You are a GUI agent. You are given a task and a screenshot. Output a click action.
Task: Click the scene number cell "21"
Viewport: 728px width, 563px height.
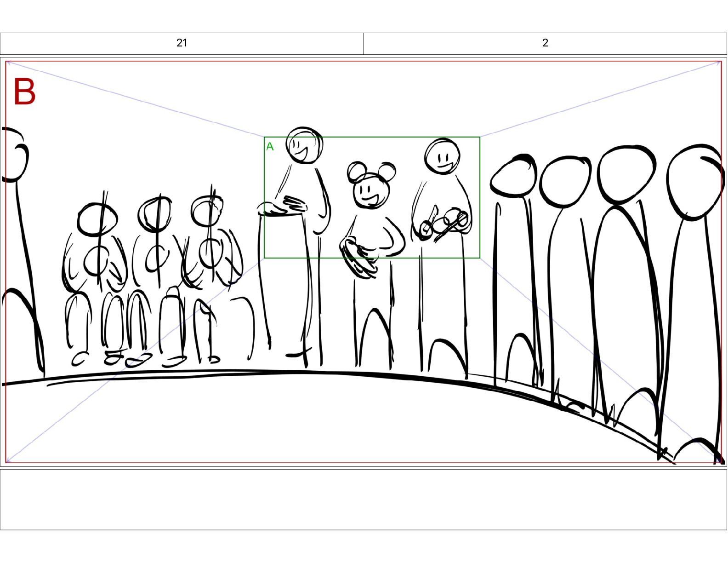point(182,43)
